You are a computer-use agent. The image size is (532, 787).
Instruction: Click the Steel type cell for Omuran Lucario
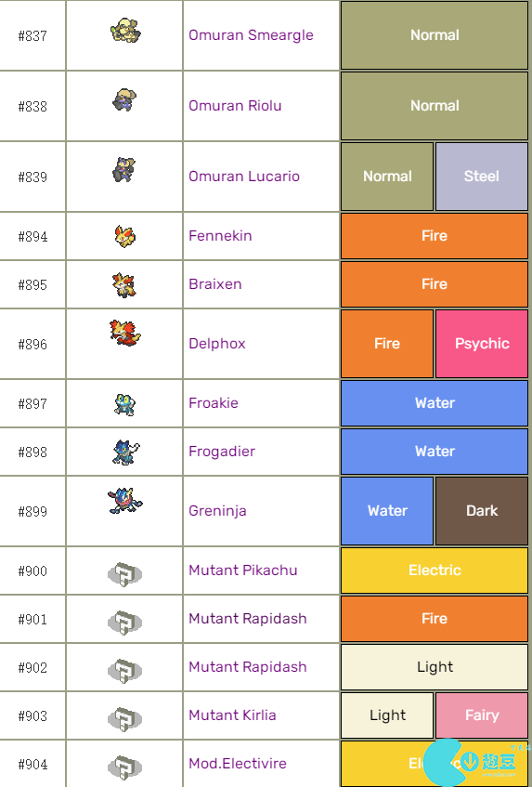[482, 177]
